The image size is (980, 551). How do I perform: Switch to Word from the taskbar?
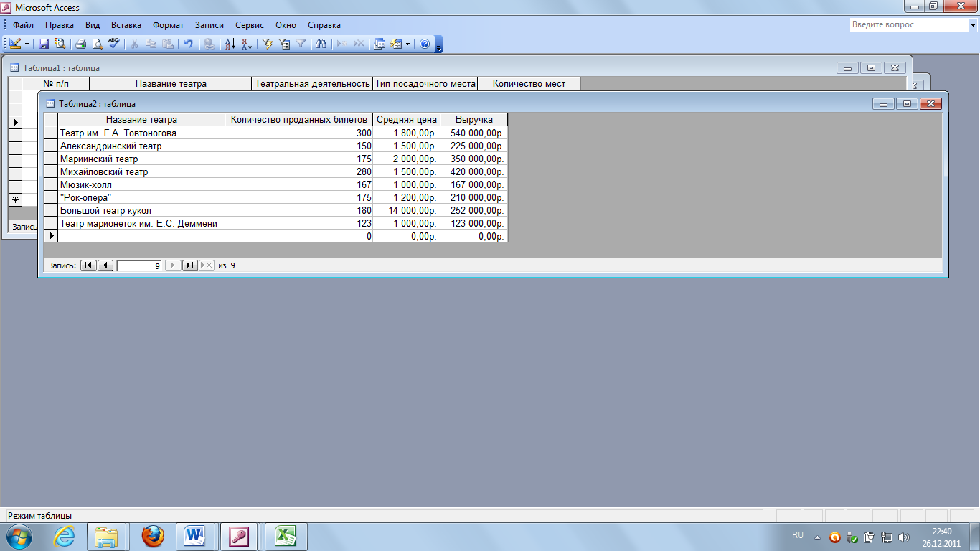pos(196,536)
